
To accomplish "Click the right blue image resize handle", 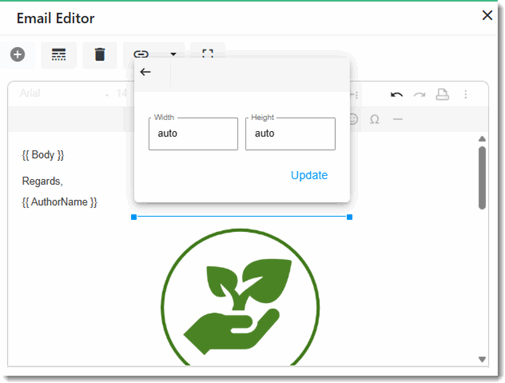I will [x=349, y=217].
